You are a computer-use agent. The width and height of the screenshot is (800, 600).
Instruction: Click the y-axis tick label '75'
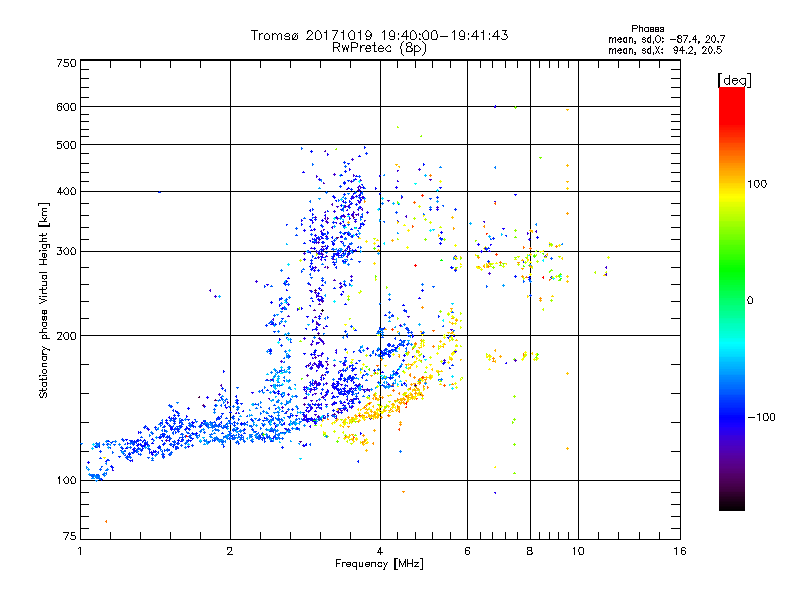click(x=70, y=536)
